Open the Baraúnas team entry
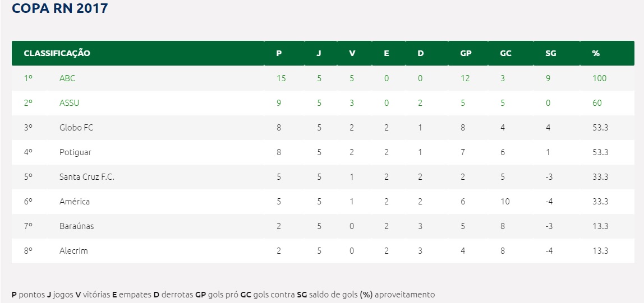 (x=77, y=226)
